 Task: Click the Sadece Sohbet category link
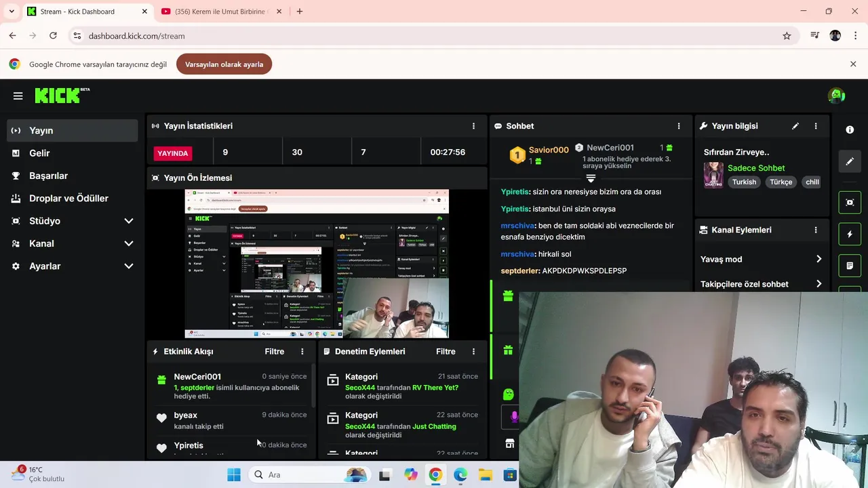point(756,168)
